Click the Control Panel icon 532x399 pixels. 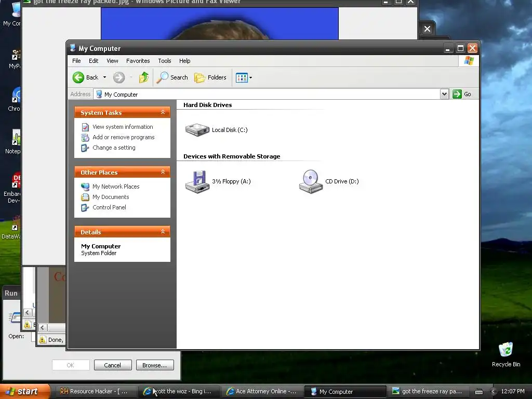click(x=85, y=208)
